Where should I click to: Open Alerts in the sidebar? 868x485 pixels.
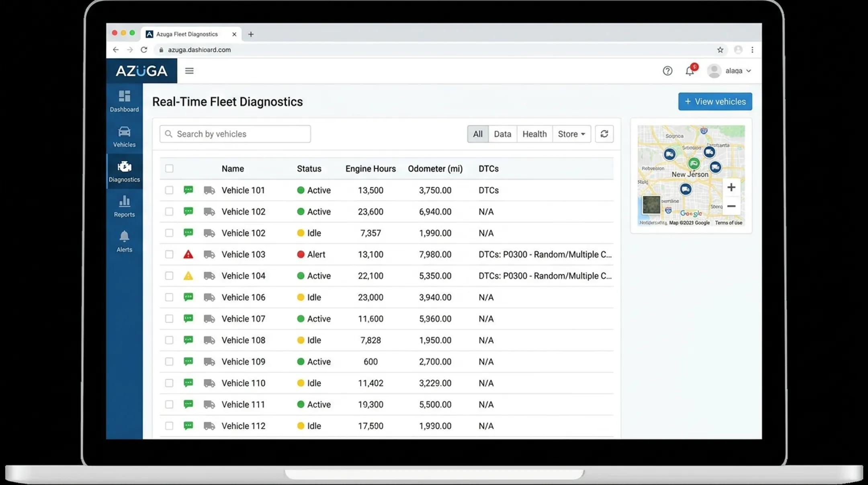pos(124,241)
